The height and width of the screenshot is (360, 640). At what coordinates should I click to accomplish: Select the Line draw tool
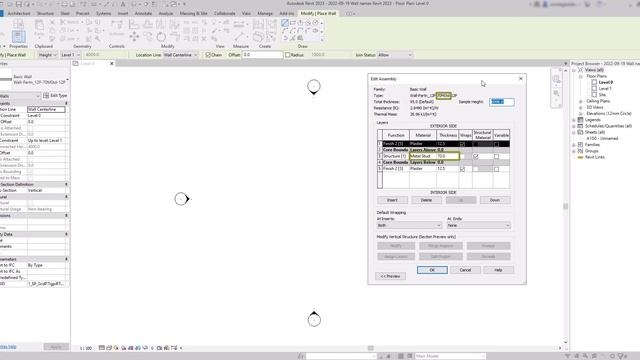pyautogui.click(x=285, y=23)
